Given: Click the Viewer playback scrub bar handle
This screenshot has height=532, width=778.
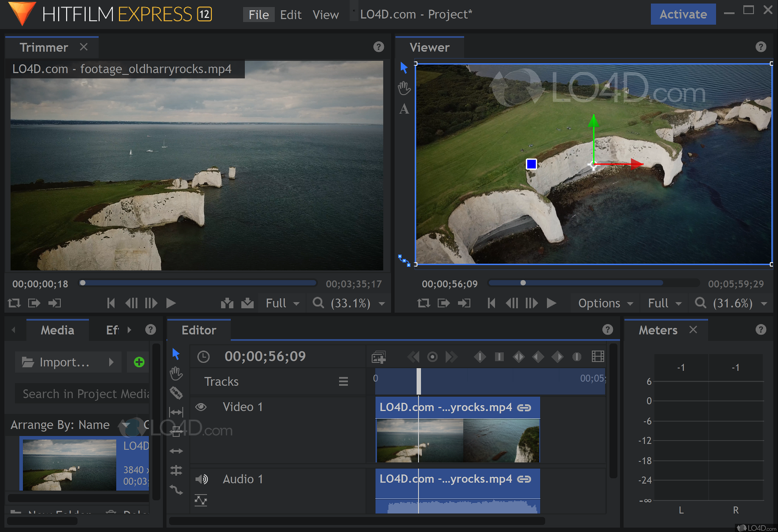Looking at the screenshot, I should coord(523,283).
